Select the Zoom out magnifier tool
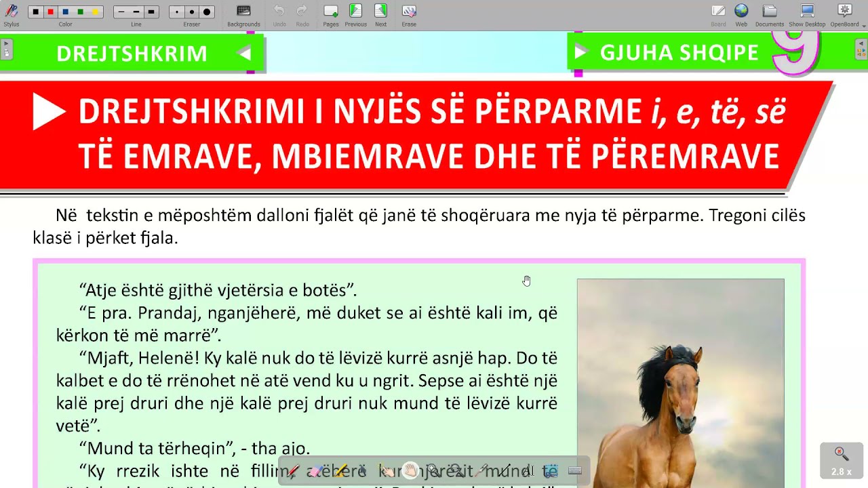The width and height of the screenshot is (868, 488). coord(456,471)
